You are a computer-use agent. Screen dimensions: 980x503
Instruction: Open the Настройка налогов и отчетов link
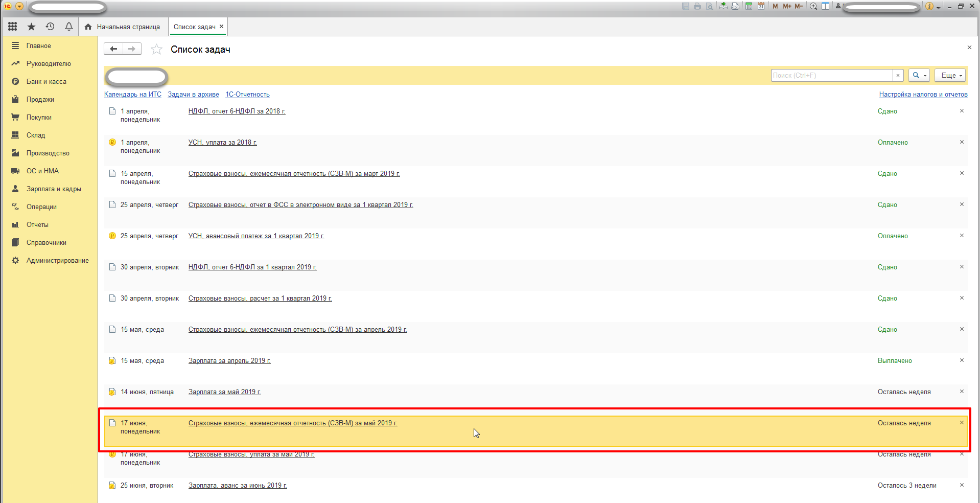[923, 95]
